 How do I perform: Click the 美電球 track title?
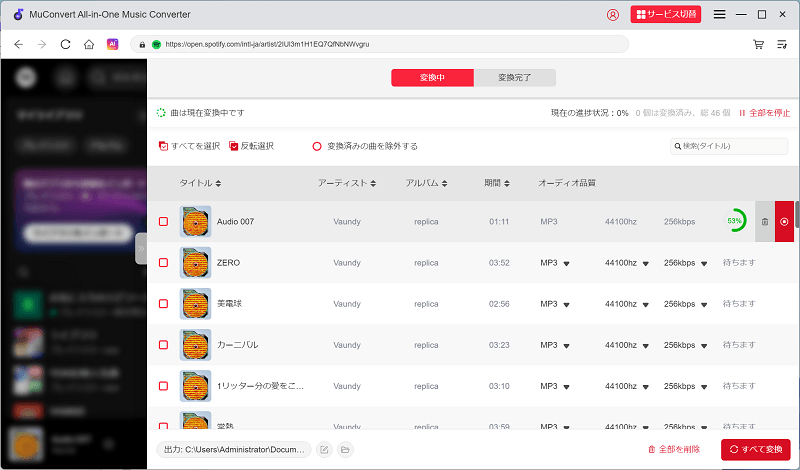pyautogui.click(x=230, y=304)
